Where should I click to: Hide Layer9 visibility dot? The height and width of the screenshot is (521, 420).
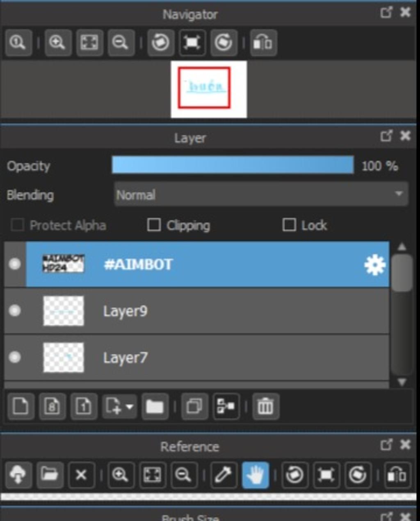point(15,311)
